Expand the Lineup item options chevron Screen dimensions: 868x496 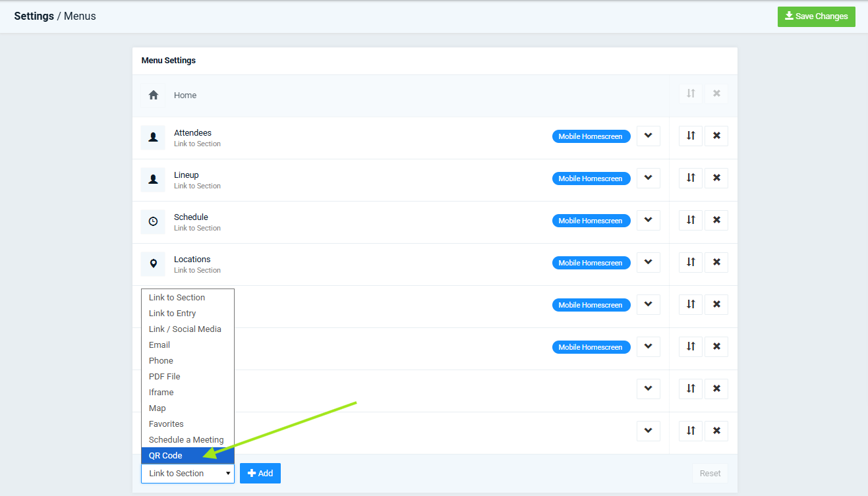[x=649, y=178]
